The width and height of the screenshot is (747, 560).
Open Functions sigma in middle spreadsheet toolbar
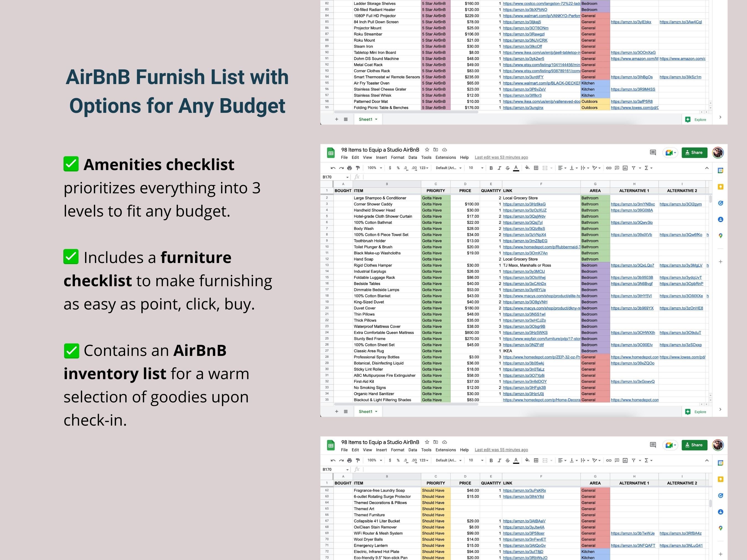coord(647,168)
